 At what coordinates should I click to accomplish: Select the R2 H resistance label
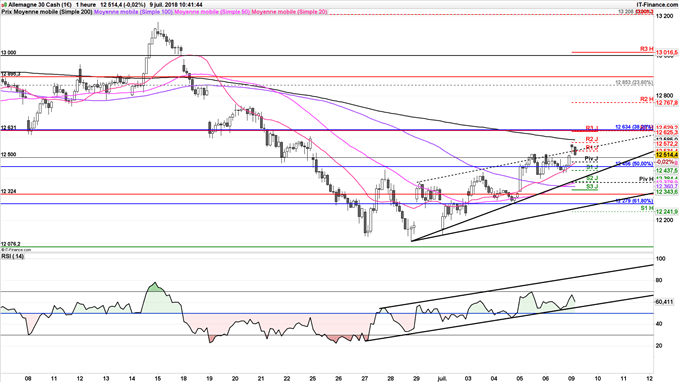647,99
